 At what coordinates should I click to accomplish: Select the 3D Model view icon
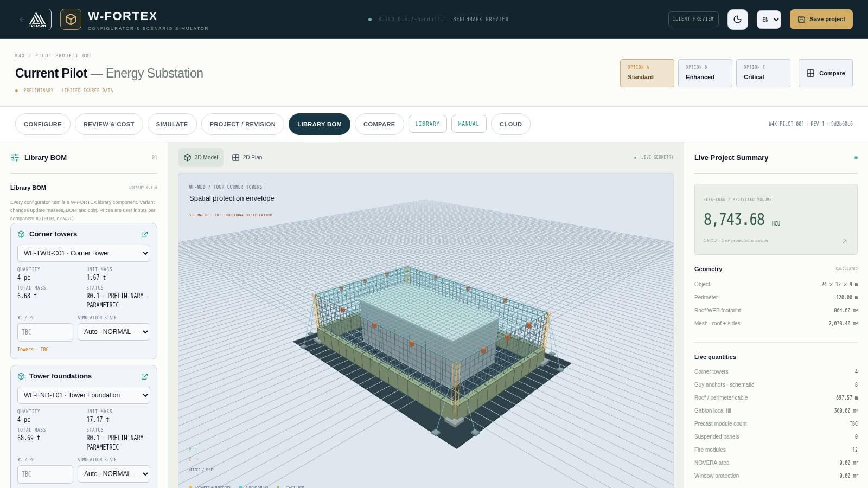click(x=188, y=158)
